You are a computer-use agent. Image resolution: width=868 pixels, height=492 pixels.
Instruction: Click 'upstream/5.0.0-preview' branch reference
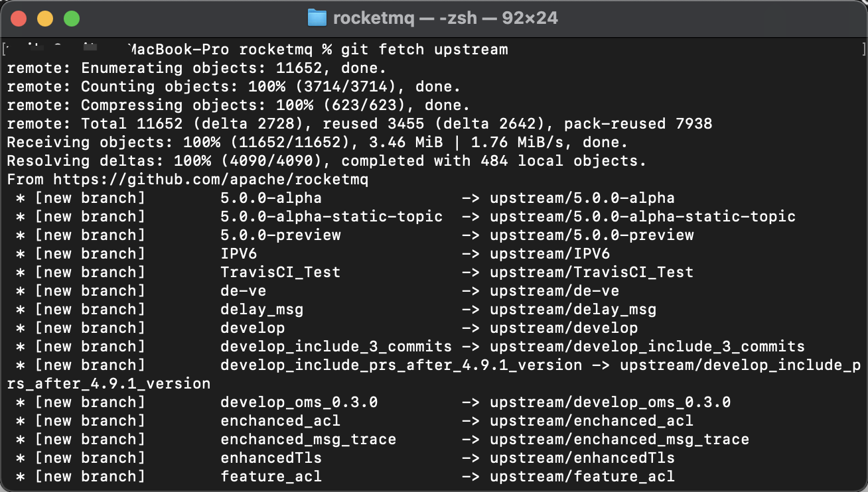tap(592, 235)
